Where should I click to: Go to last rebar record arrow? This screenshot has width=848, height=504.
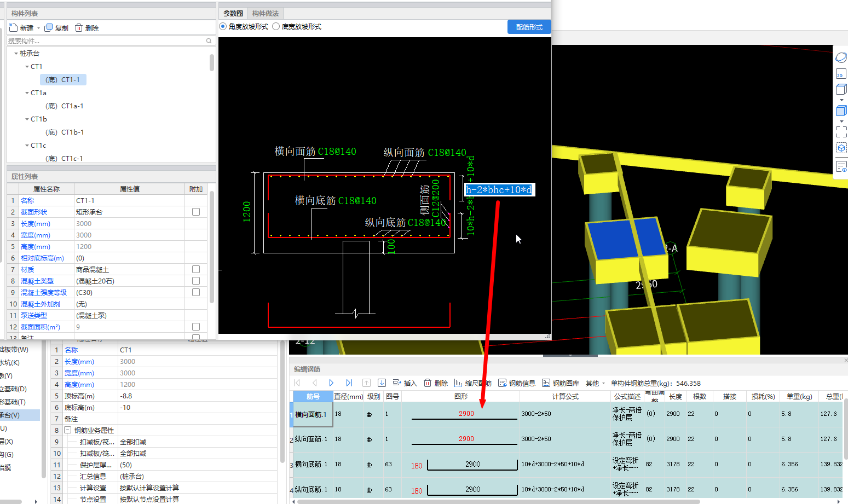point(349,383)
